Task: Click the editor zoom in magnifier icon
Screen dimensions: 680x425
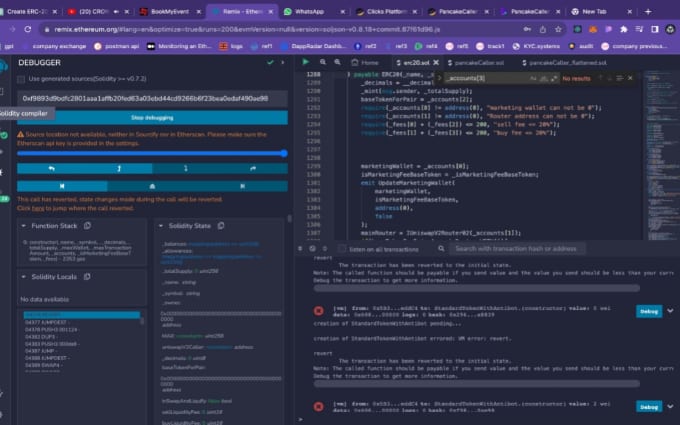Action: [x=337, y=62]
